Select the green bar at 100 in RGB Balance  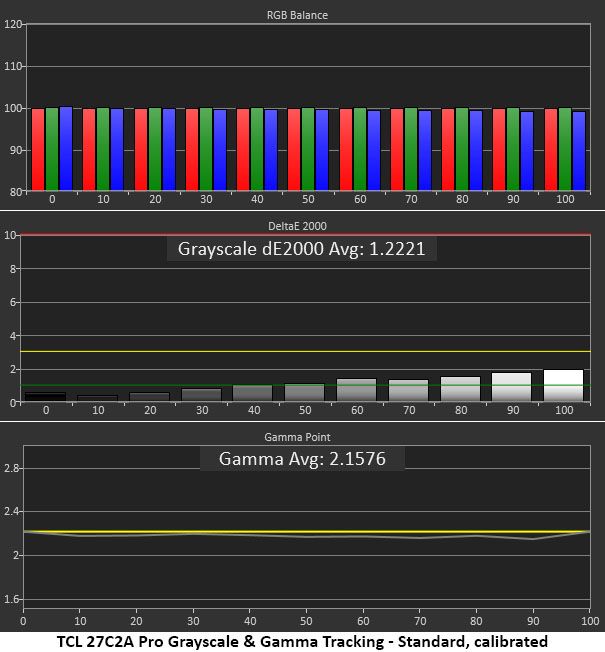565,149
